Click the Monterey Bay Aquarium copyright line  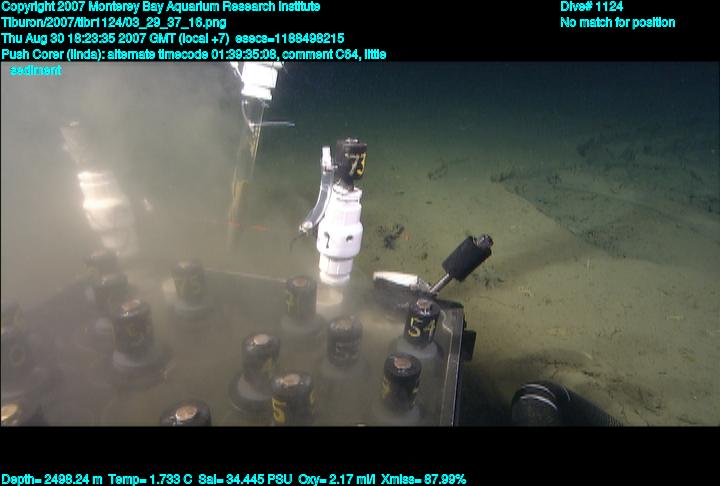161,7
